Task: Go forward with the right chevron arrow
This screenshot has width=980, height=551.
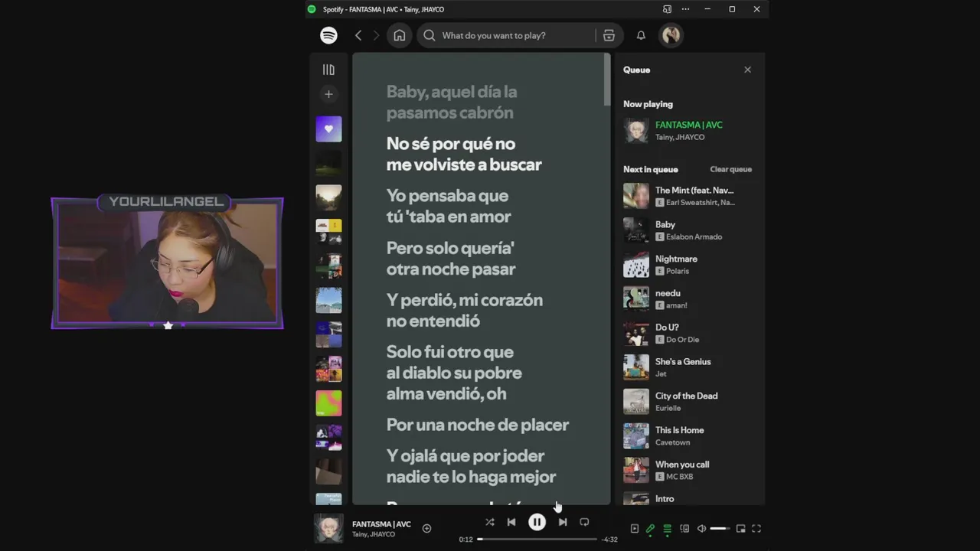Action: click(376, 35)
